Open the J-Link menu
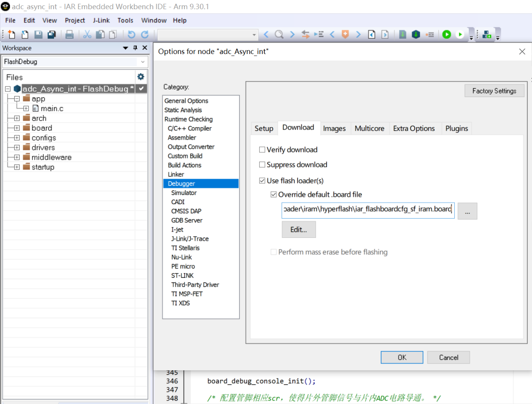The width and height of the screenshot is (532, 404). (x=101, y=20)
